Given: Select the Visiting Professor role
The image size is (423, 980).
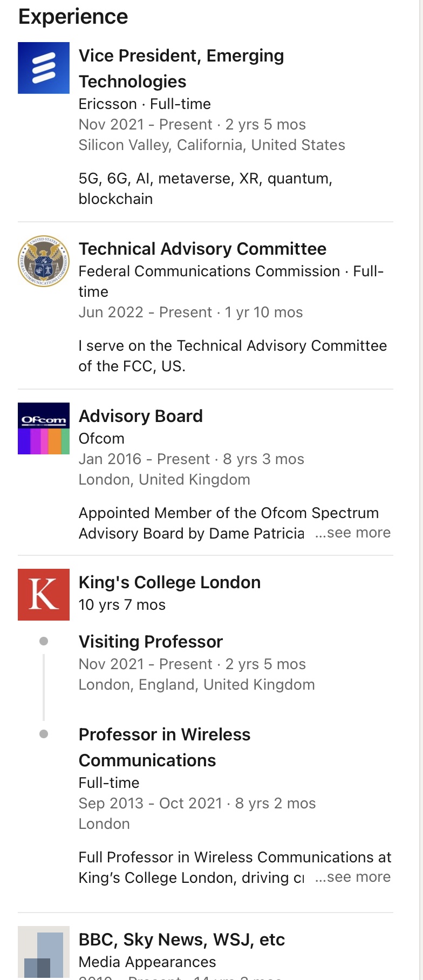Looking at the screenshot, I should (151, 642).
